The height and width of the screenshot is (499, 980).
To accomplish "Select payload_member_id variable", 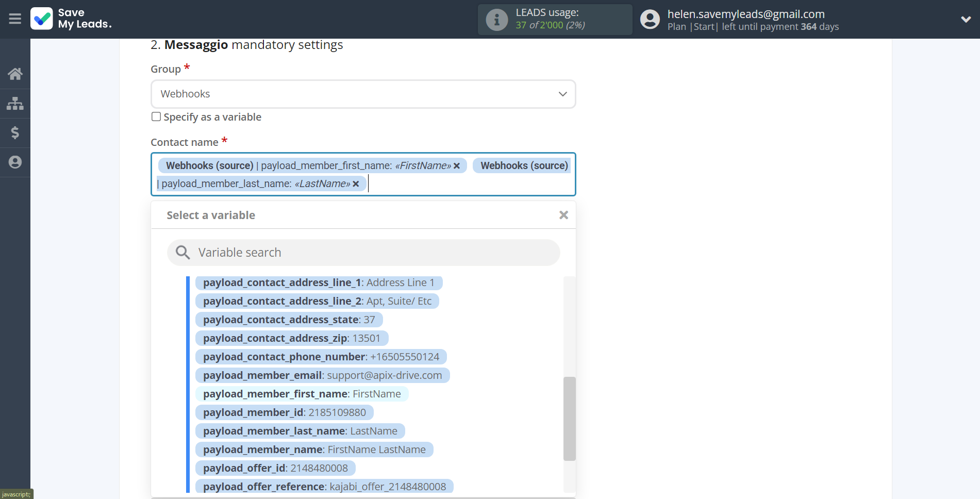I will pyautogui.click(x=284, y=412).
